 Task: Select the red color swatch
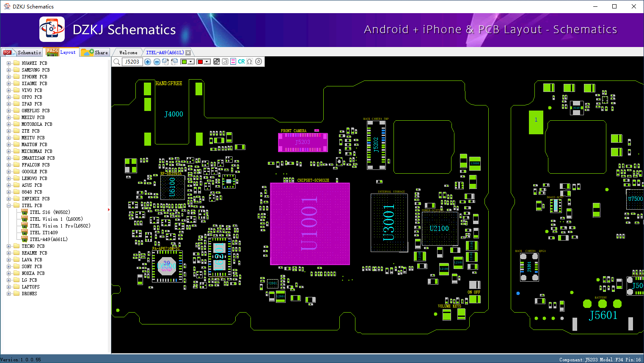click(x=200, y=62)
